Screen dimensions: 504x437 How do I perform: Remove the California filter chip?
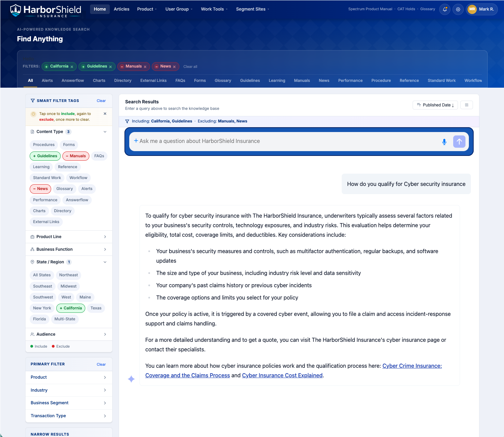point(72,67)
